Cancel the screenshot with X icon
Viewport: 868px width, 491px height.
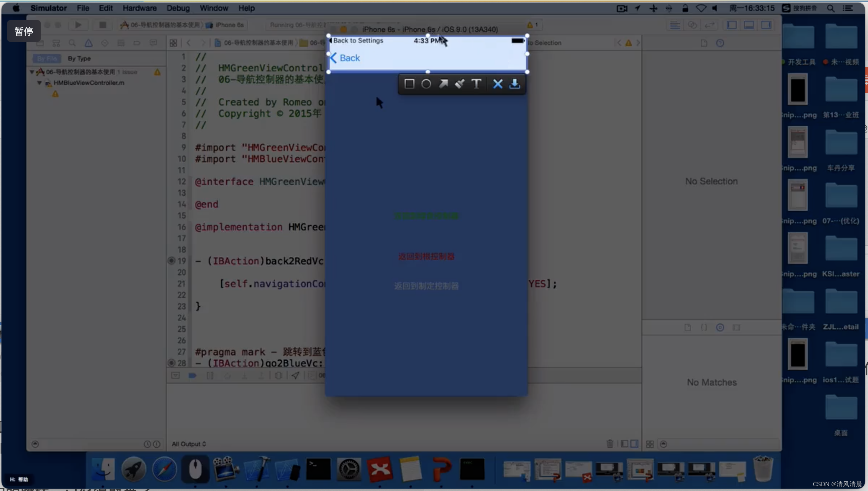pyautogui.click(x=498, y=84)
